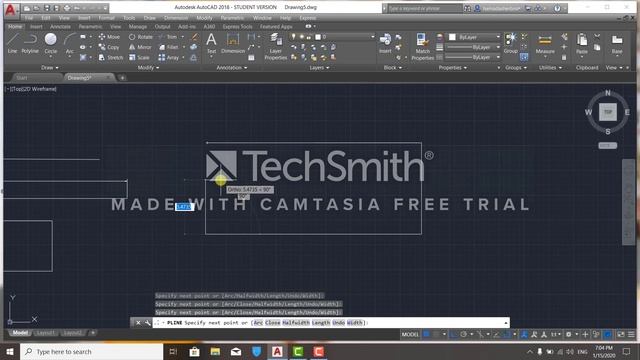Expand the Annotation panel
Screen dimensions: 640x360
231,67
